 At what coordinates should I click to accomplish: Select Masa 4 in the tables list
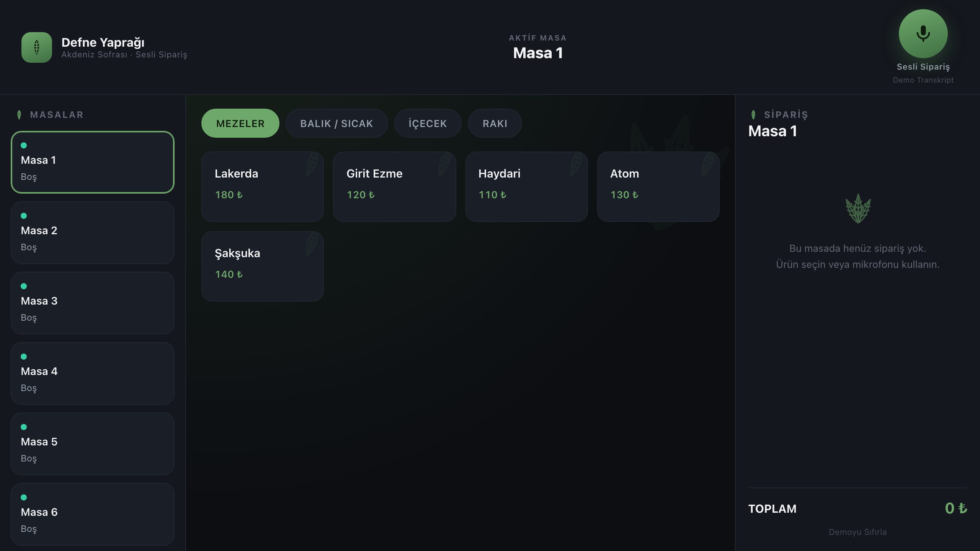(93, 373)
